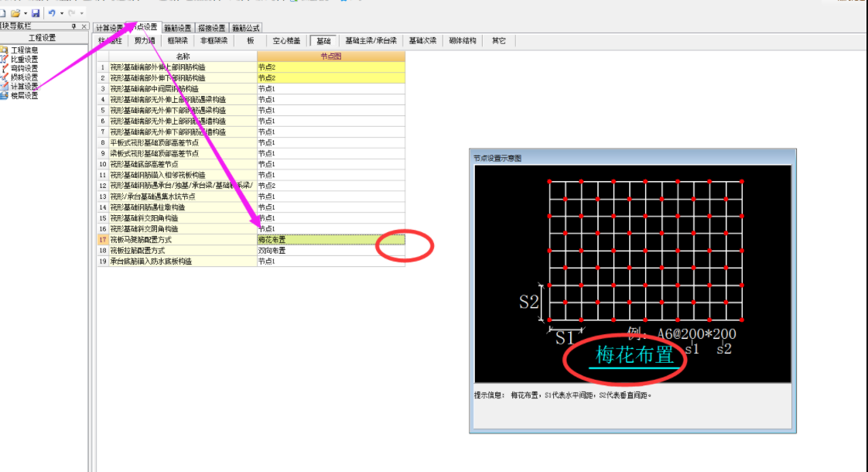Switch to the 计算设置 tab
Viewport: 868px width, 472px height.
click(109, 28)
